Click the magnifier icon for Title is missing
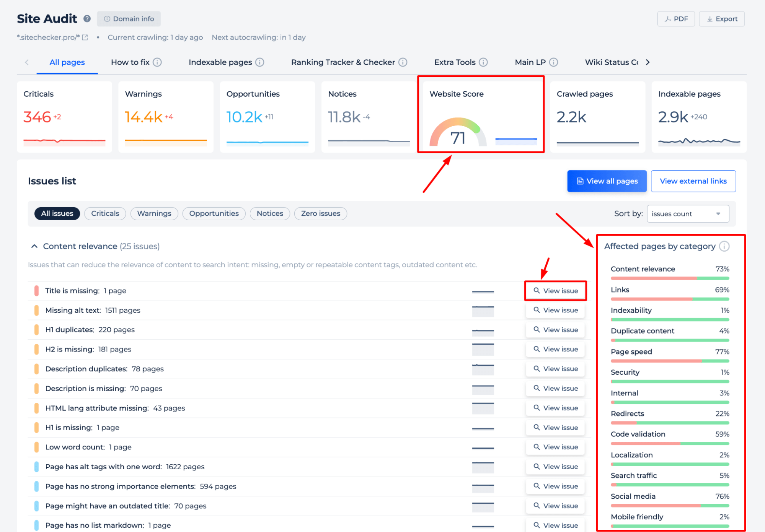 pos(537,291)
